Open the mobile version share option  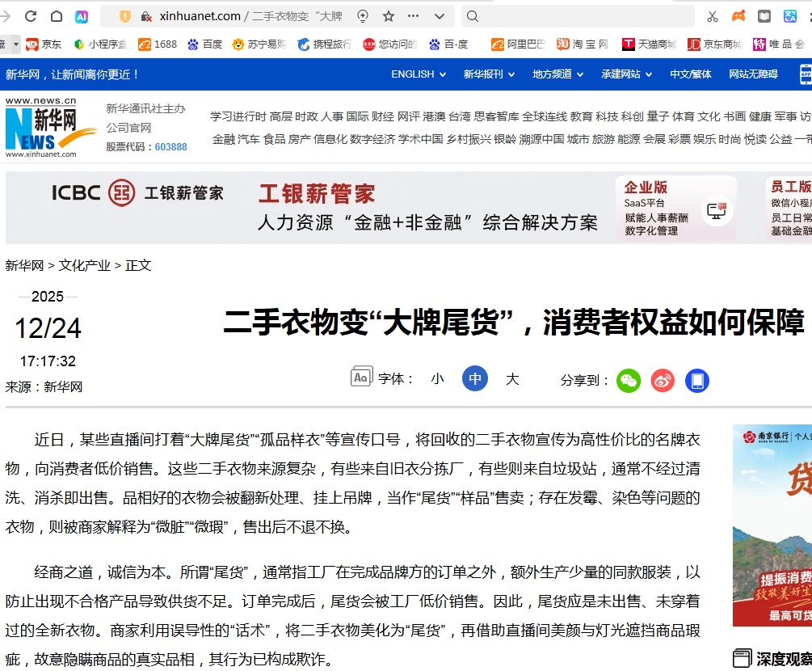tap(696, 380)
